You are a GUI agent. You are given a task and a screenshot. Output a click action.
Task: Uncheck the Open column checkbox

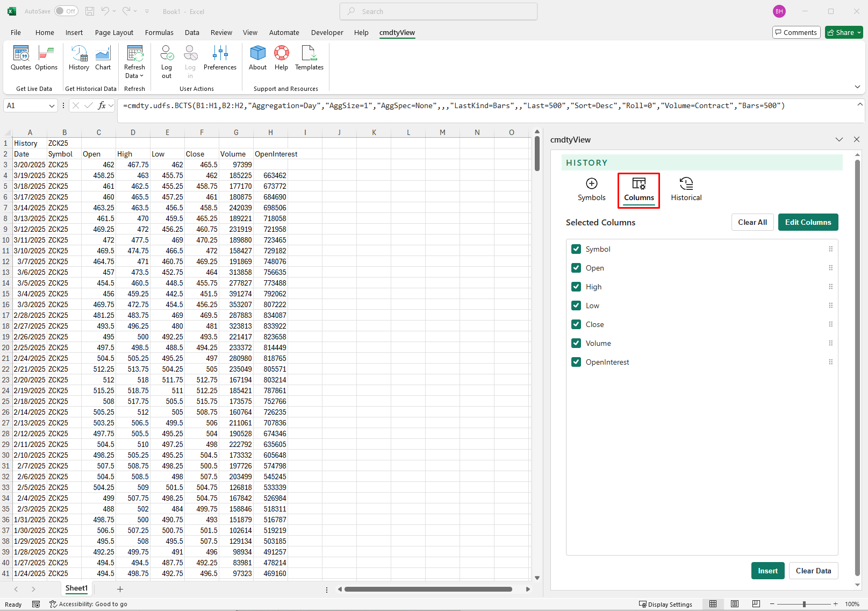(576, 268)
